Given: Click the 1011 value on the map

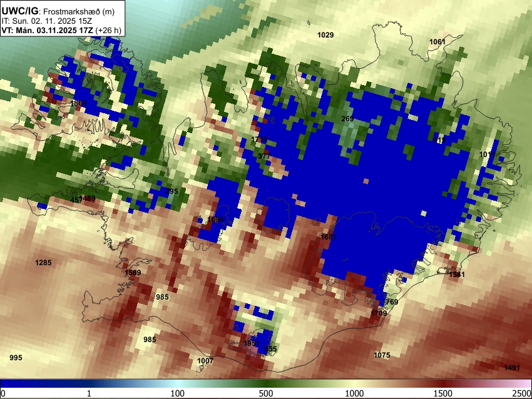Looking at the screenshot, I should tap(487, 155).
